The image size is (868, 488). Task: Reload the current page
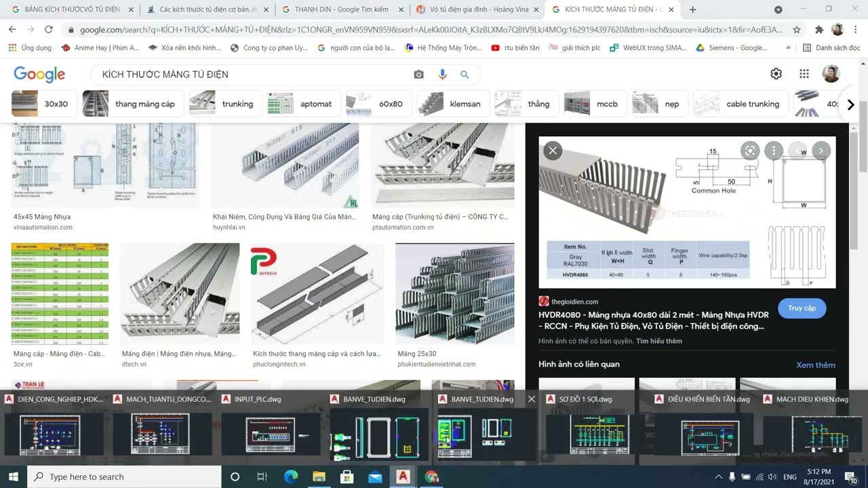click(x=49, y=30)
